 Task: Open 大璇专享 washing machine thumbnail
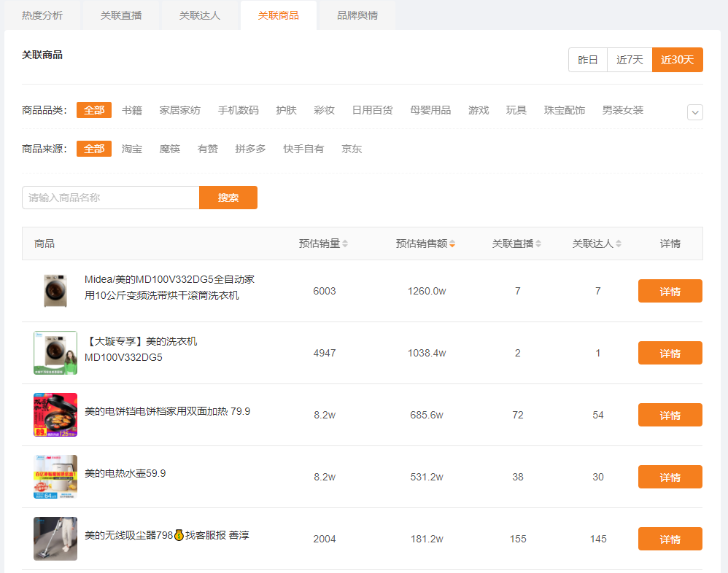(55, 353)
